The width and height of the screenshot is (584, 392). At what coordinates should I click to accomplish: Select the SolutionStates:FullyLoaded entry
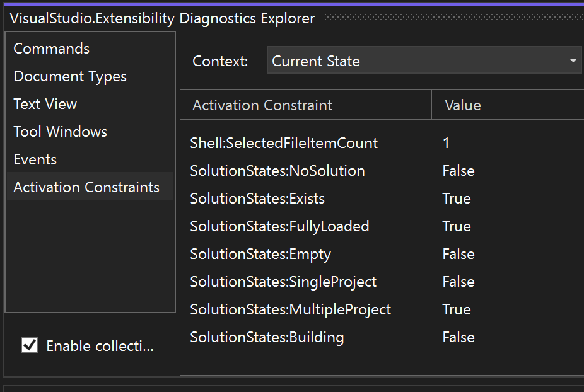point(280,226)
